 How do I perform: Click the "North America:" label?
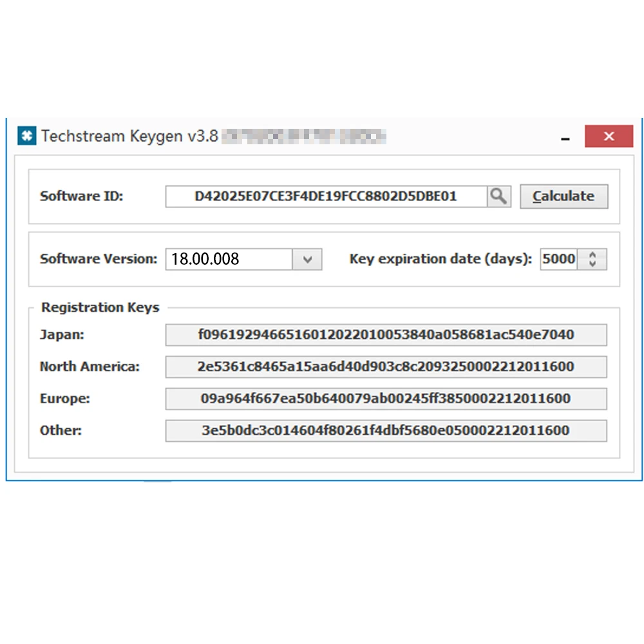tap(90, 366)
